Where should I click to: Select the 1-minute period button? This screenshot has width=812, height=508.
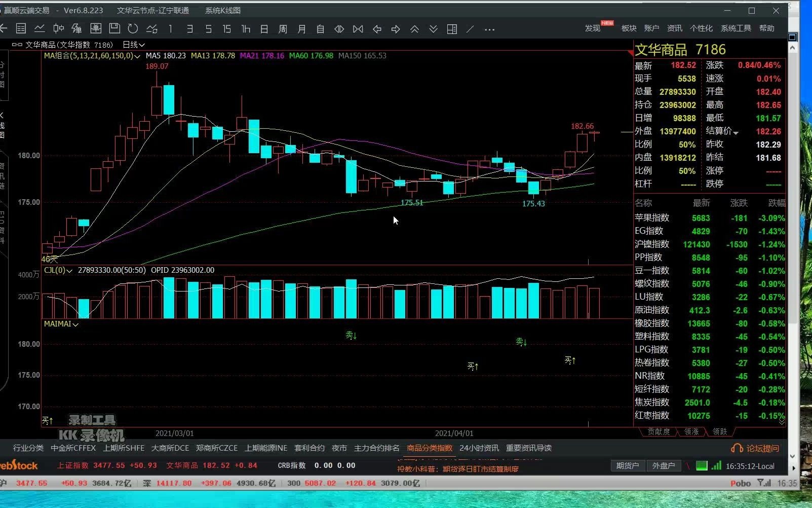[171, 29]
